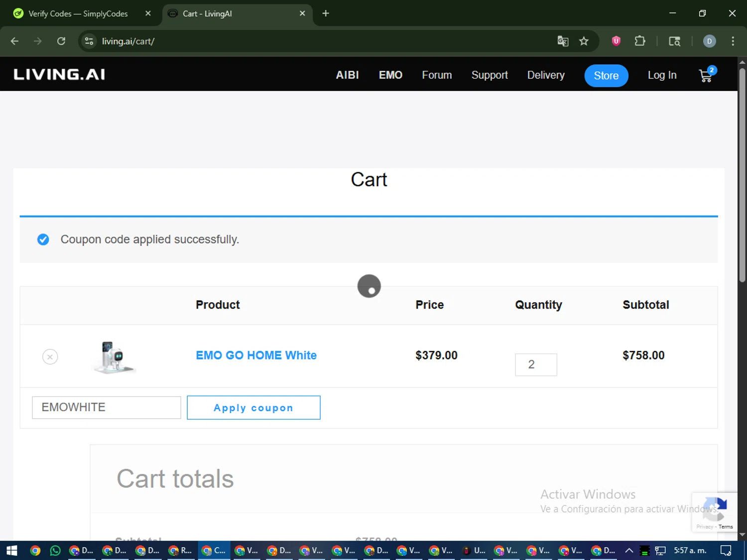747x560 pixels.
Task: Click the network icon in system tray
Action: 660,551
